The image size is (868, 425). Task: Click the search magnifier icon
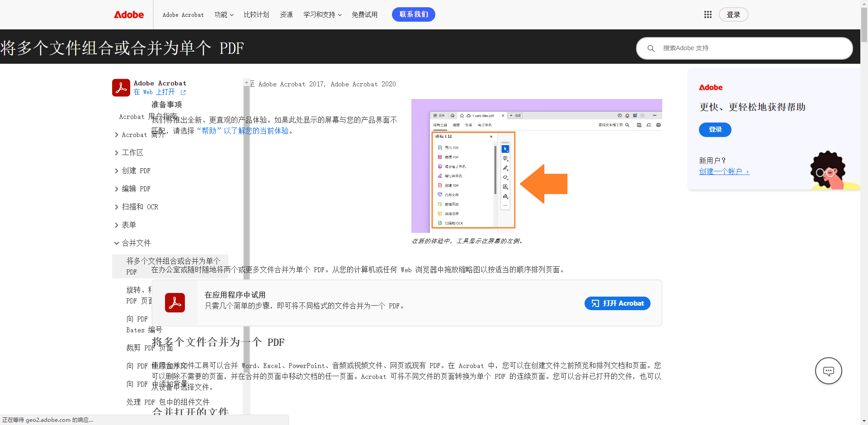click(651, 48)
